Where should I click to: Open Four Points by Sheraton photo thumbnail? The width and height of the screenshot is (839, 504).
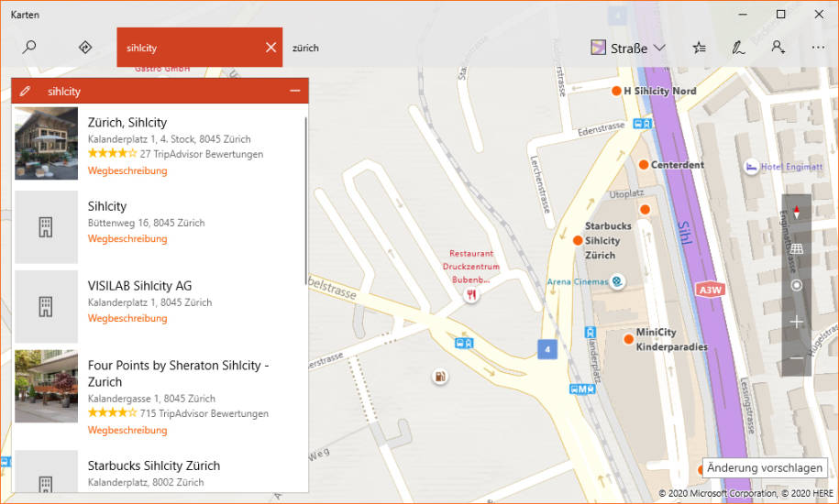click(x=46, y=387)
